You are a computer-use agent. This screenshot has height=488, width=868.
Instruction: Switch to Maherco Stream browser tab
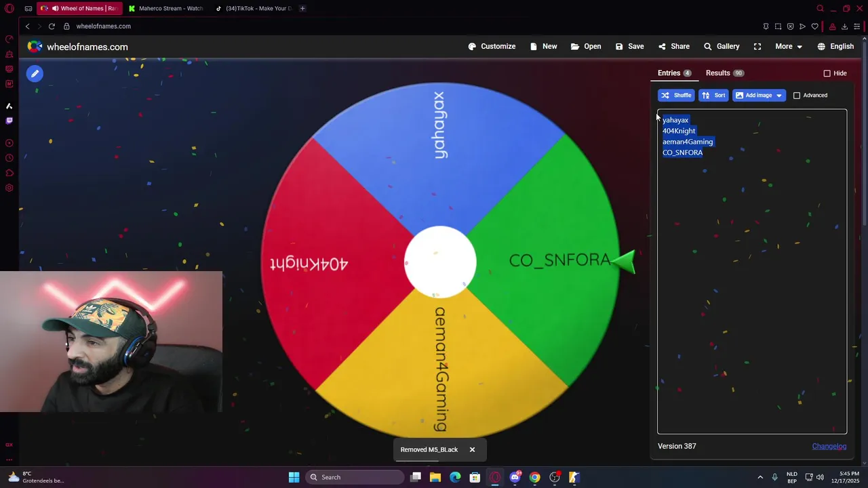tap(166, 8)
